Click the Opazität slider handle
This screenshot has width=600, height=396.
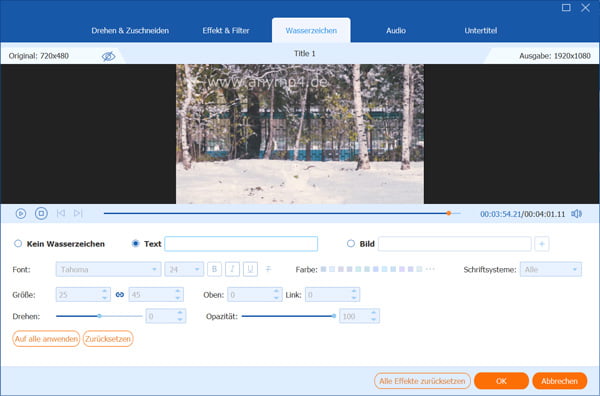point(334,316)
